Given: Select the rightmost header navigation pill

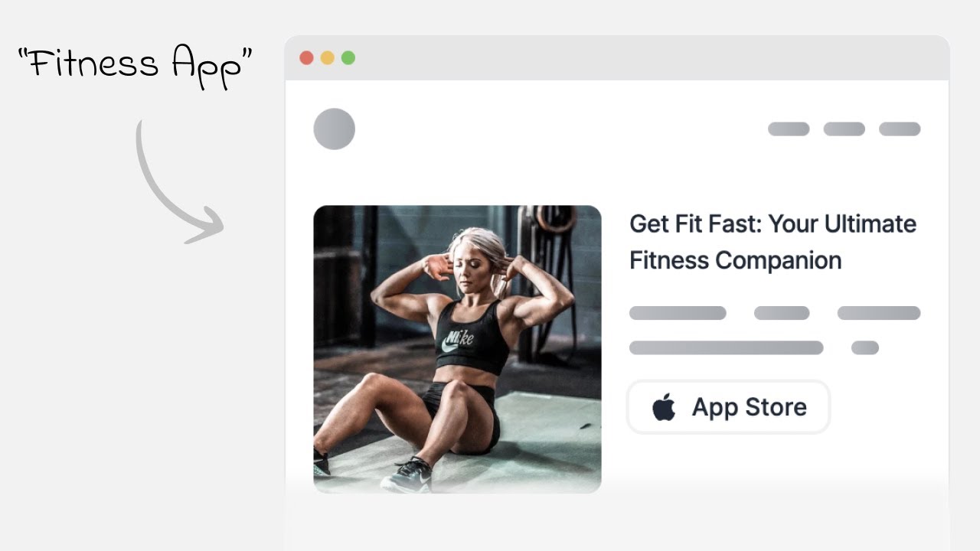Looking at the screenshot, I should (900, 129).
